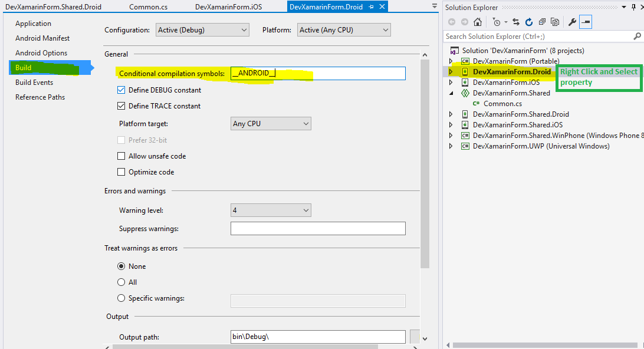Viewport: 644px width, 349px height.
Task: Expand the DevXamarinForm (Portable) project node
Action: tap(451, 61)
